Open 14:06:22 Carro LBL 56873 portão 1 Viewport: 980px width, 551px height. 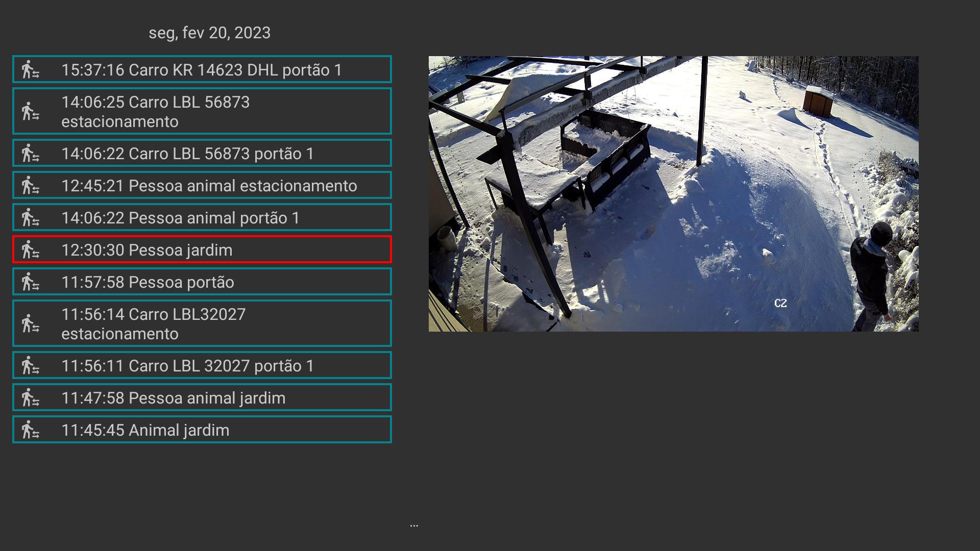click(202, 153)
